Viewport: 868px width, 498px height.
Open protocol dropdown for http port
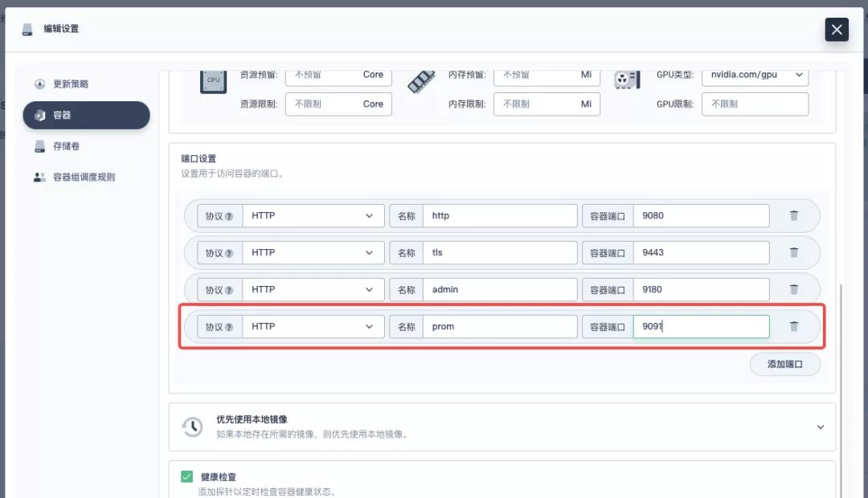pos(313,216)
